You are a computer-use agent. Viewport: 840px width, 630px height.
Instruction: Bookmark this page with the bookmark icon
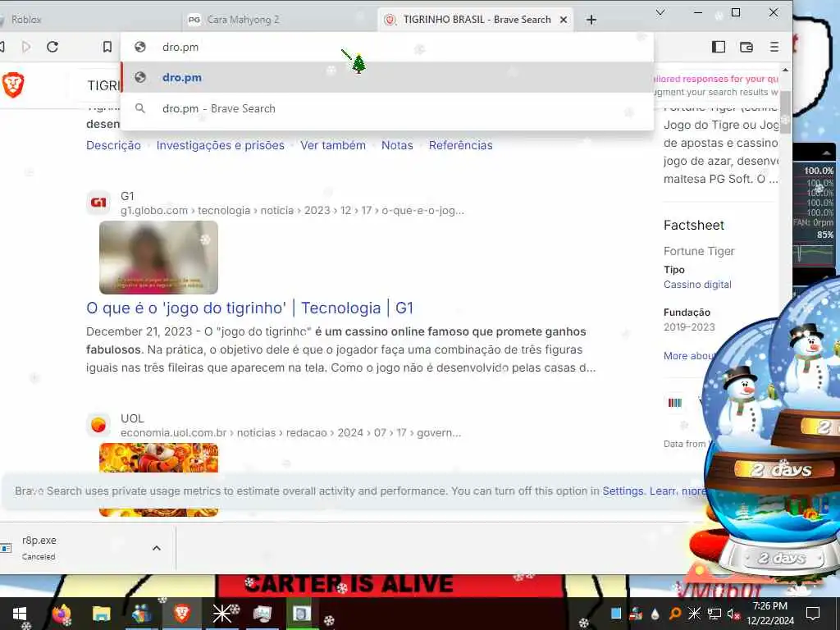107,47
